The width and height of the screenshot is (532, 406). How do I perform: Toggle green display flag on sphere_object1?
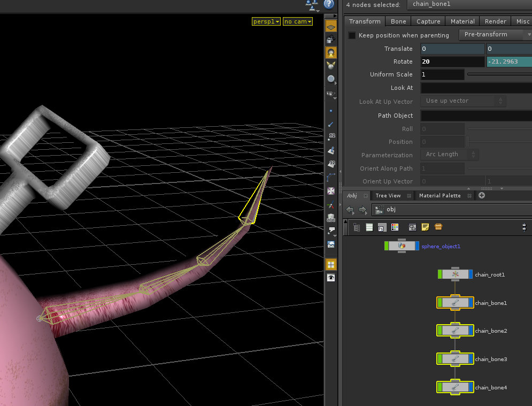tap(387, 246)
